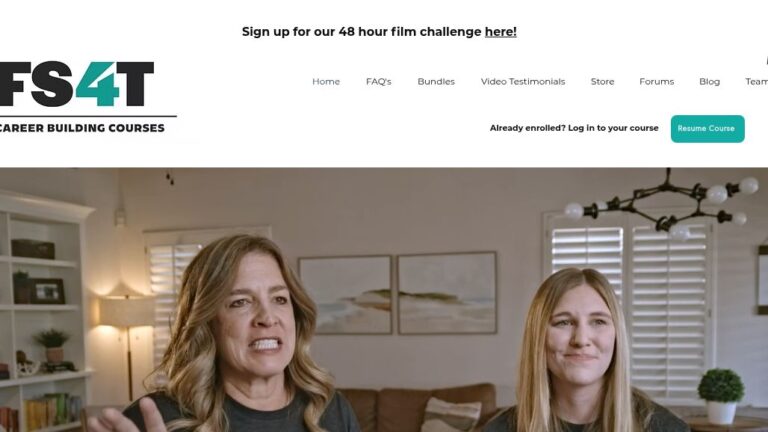The height and width of the screenshot is (432, 768).
Task: Click the Career Building Courses tagline
Action: [82, 128]
